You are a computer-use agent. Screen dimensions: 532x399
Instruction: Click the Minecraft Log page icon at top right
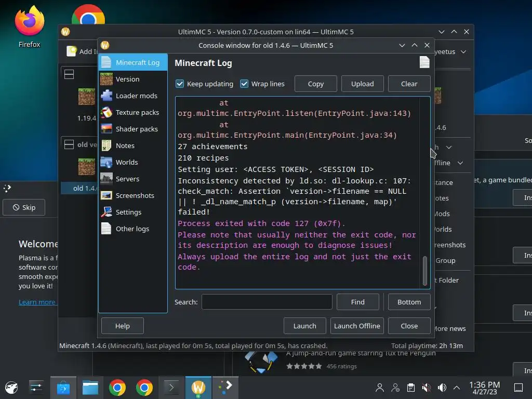[424, 62]
